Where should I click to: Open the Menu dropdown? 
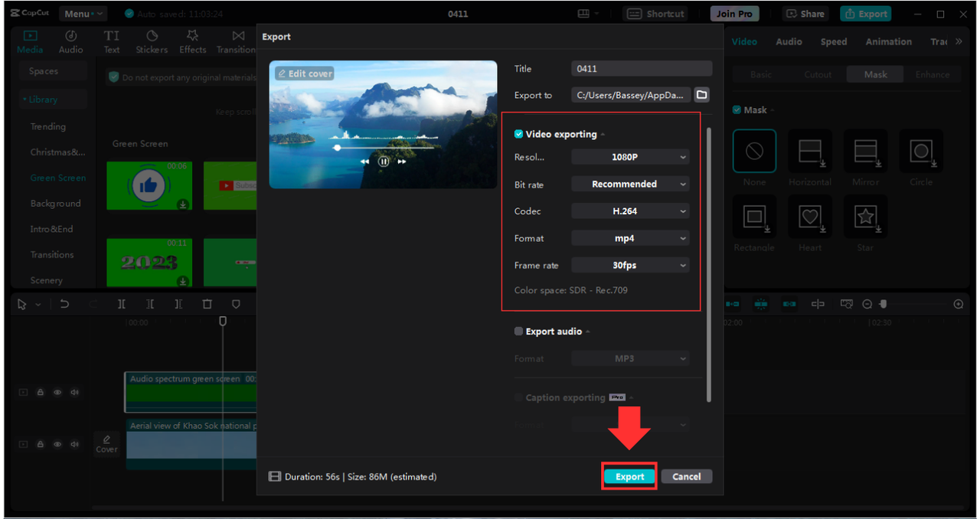[83, 14]
